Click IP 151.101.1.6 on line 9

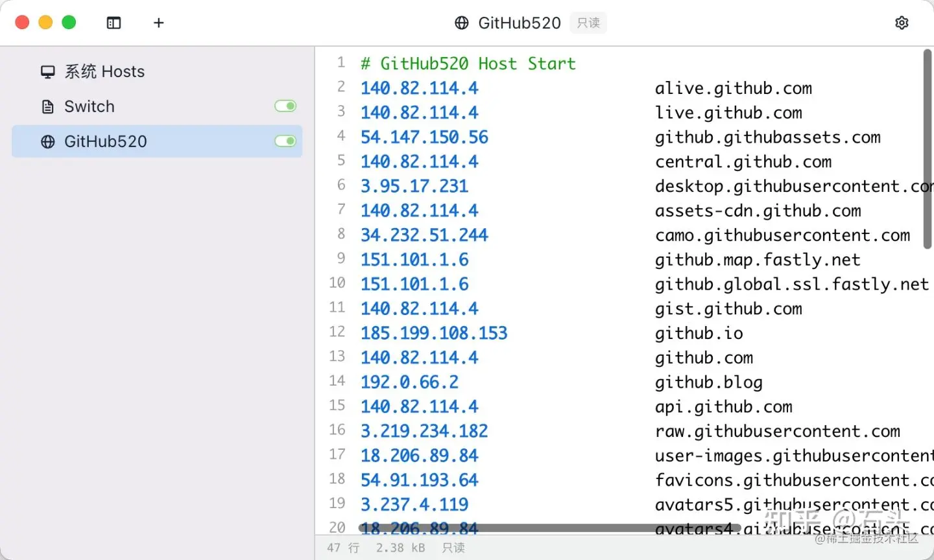click(414, 260)
